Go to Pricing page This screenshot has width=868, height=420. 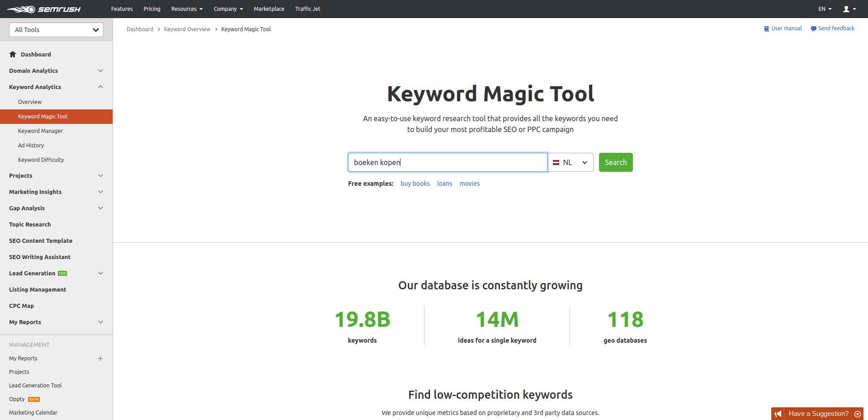152,9
